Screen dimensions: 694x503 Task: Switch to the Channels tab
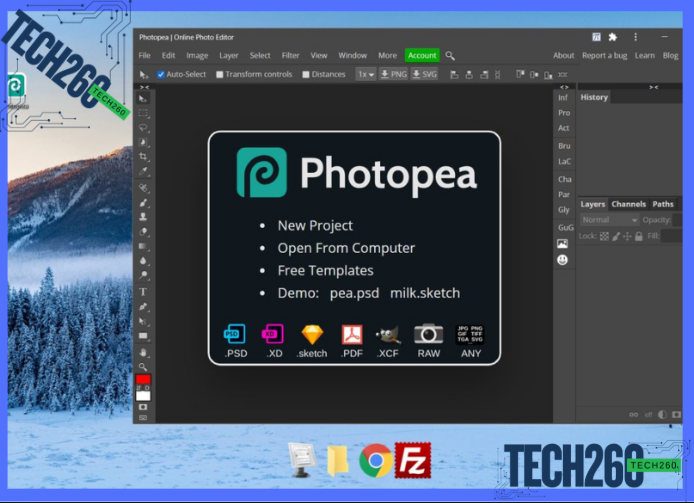point(629,204)
